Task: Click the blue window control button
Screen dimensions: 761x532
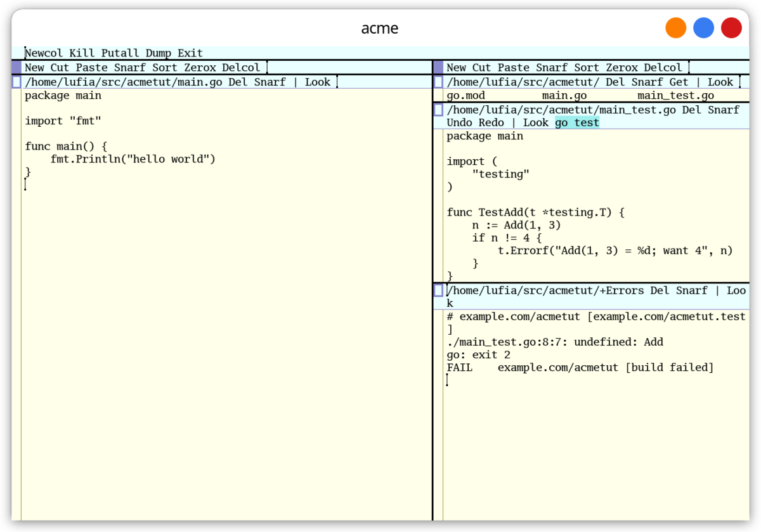Action: click(x=704, y=28)
